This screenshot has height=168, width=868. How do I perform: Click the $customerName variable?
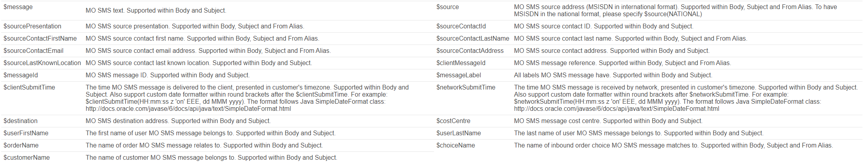(27, 158)
